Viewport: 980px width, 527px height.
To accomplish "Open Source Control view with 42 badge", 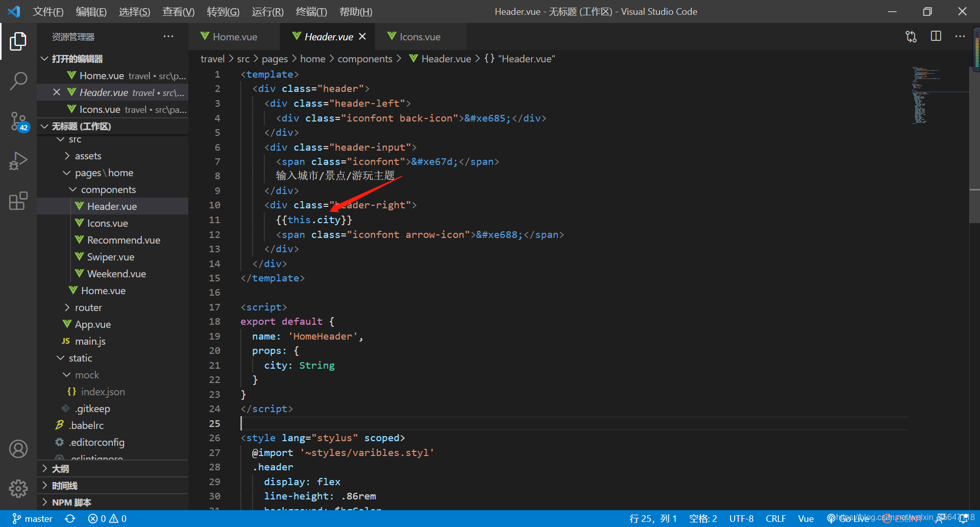I will pyautogui.click(x=18, y=122).
